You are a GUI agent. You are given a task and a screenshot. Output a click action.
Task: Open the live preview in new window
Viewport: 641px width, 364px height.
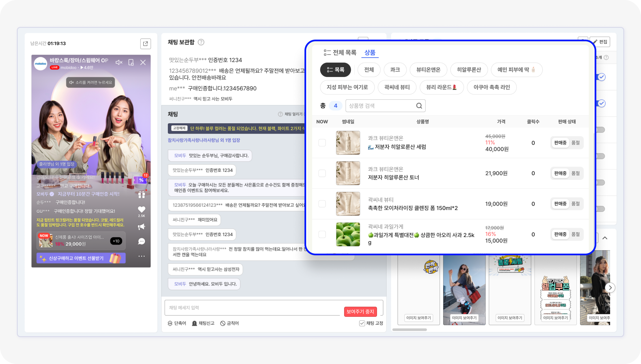pos(145,44)
